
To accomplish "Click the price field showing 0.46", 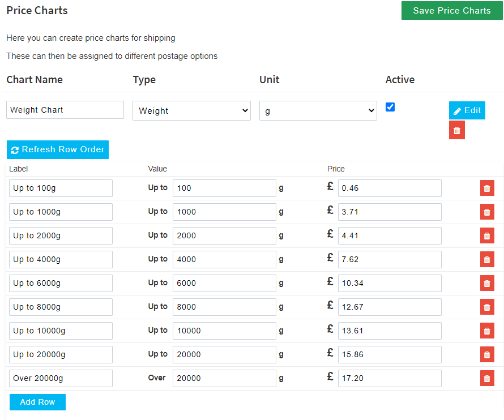I will (x=390, y=188).
